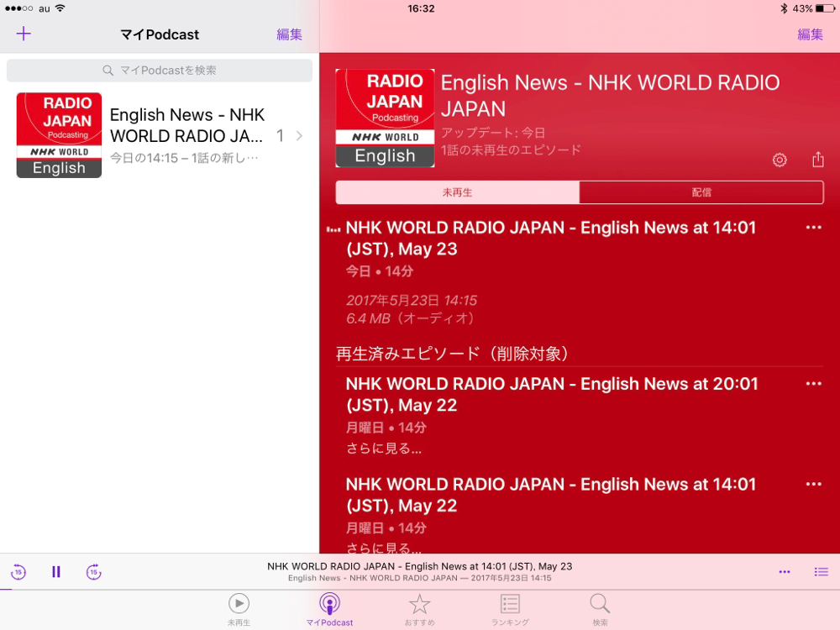The width and height of the screenshot is (840, 630).
Task: Tap the share icon in podcast header
Action: (817, 159)
